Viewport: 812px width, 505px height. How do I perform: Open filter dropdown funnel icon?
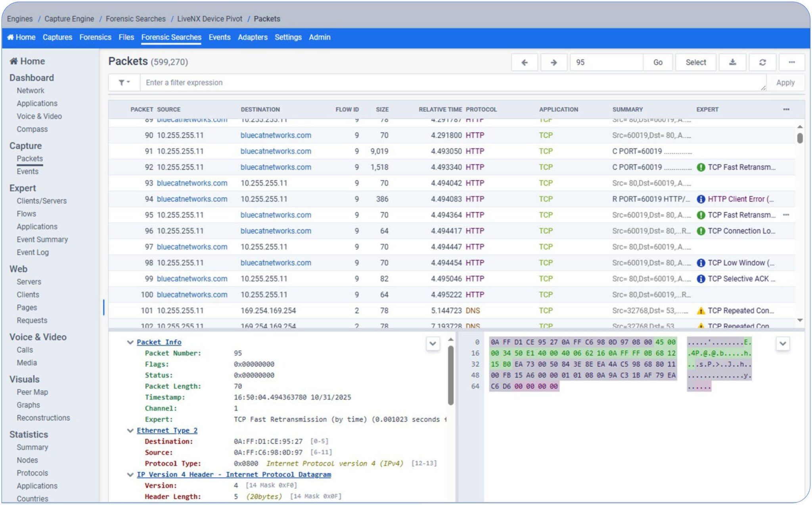coord(124,83)
